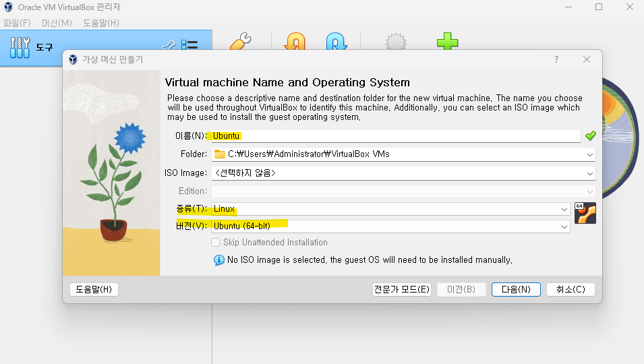The image size is (644, 364).
Task: Click the 도움말(H) button in dialog
Action: 94,289
